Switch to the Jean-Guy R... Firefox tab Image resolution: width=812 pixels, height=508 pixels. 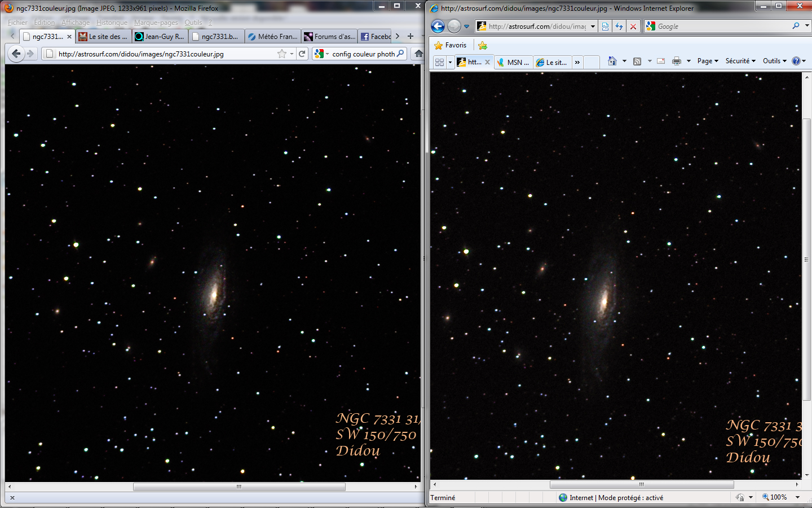(160, 36)
